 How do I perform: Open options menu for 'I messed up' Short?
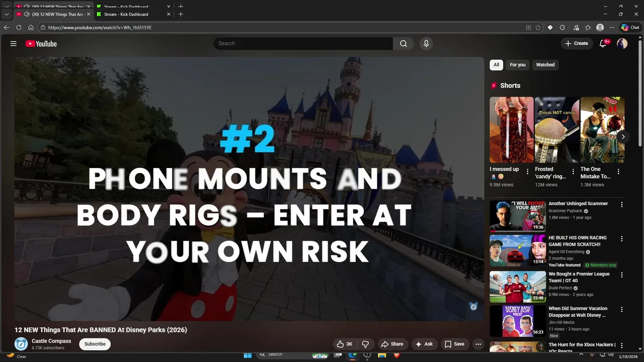point(527,172)
